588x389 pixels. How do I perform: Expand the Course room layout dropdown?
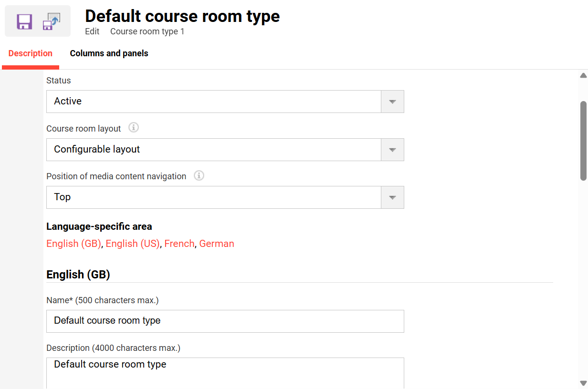point(392,150)
